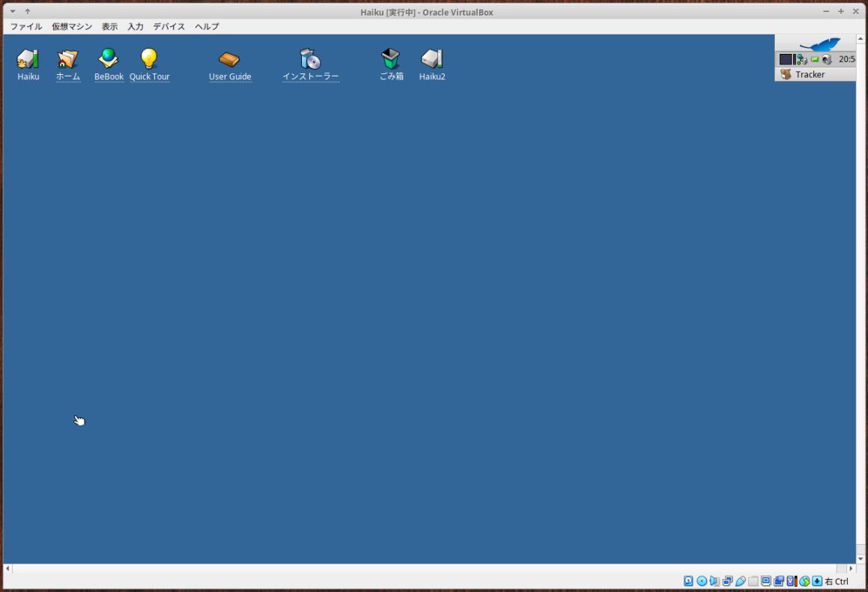Click the vertical scrollbar down arrow
Screen dimensions: 868x592
(x=861, y=559)
